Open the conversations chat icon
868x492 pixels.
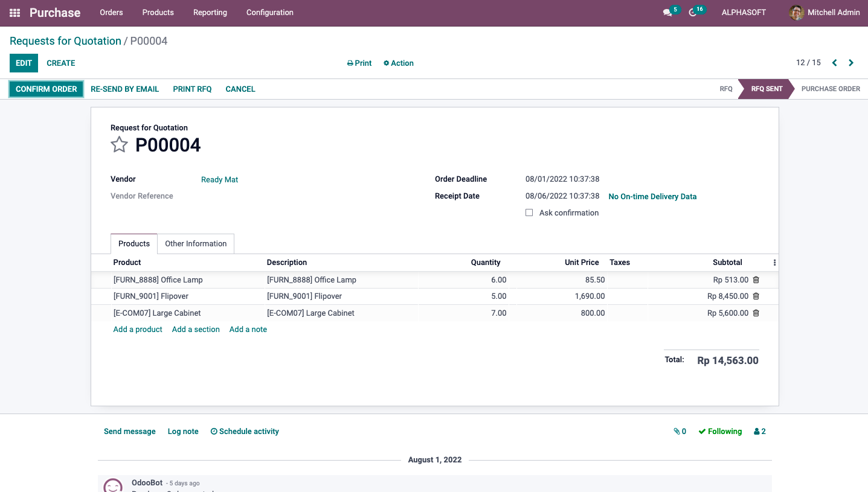pyautogui.click(x=667, y=13)
